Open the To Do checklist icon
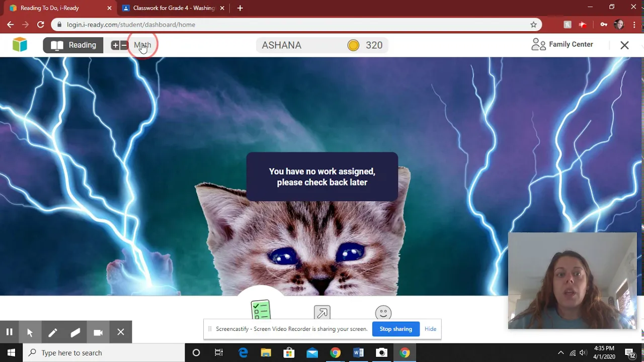644x362 pixels. tap(261, 310)
